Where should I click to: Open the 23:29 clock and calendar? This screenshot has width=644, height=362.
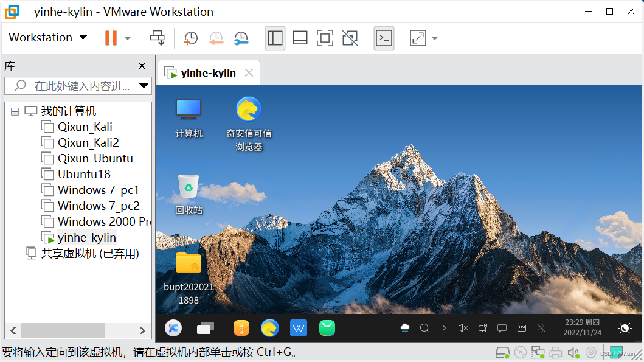point(582,327)
